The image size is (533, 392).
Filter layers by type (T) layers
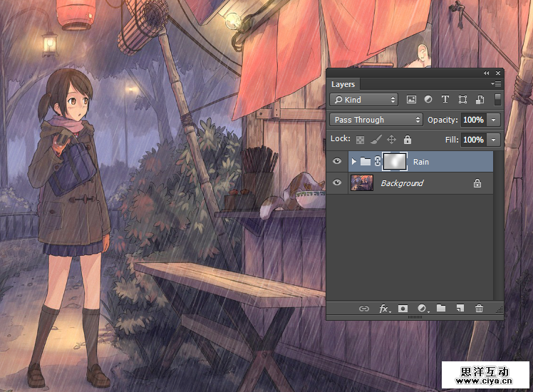click(x=445, y=100)
